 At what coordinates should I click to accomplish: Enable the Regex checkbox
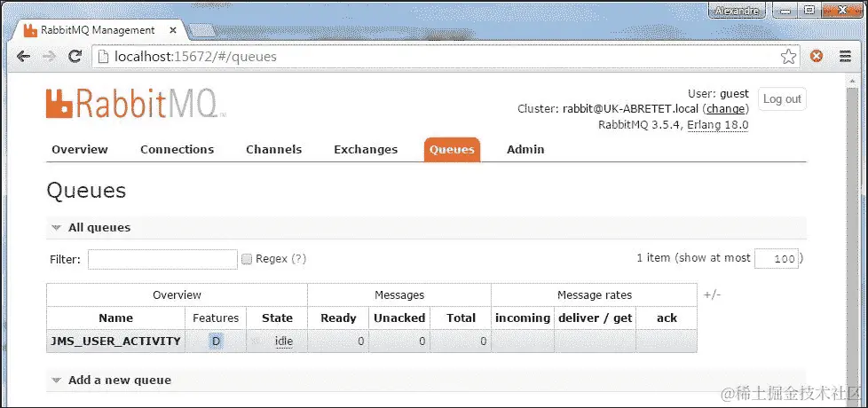tap(247, 259)
